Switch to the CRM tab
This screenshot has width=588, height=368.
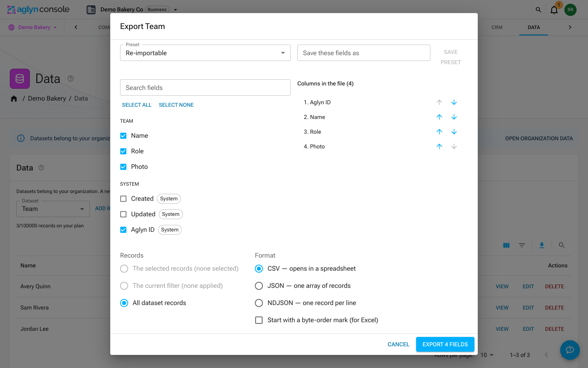click(497, 27)
